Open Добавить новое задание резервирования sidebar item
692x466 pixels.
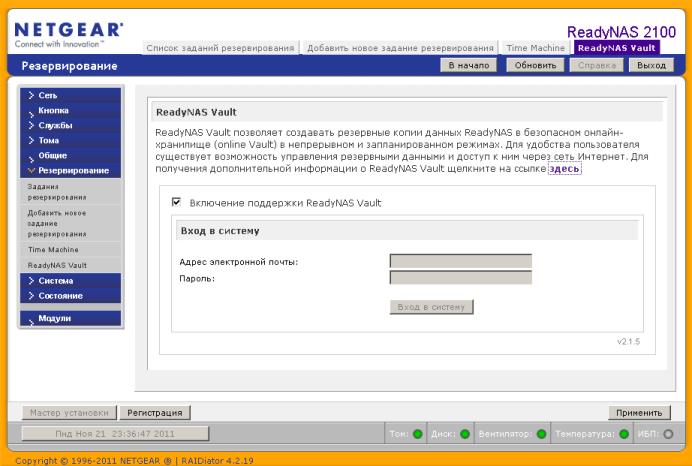tap(70, 223)
